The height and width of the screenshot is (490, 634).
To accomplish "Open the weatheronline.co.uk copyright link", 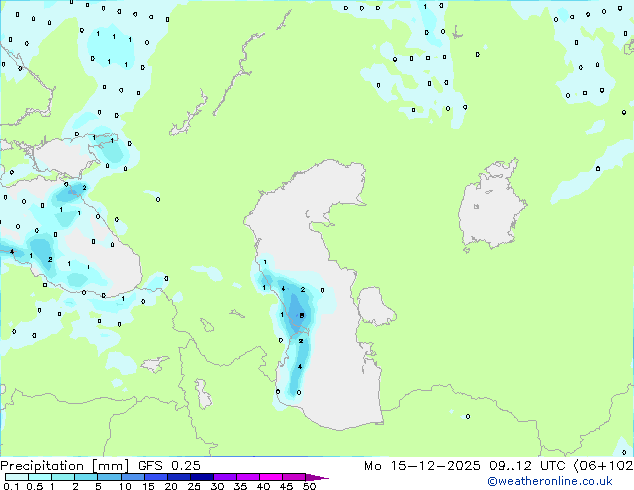I will point(550,481).
